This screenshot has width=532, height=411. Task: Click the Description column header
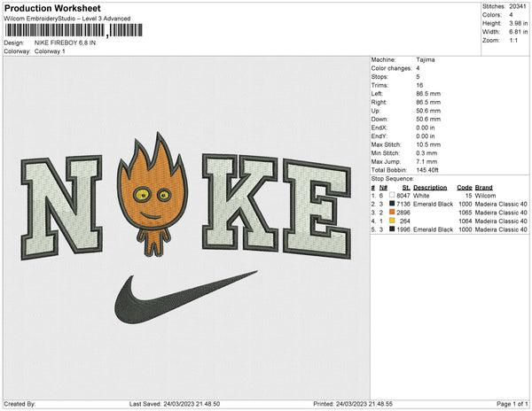point(430,188)
